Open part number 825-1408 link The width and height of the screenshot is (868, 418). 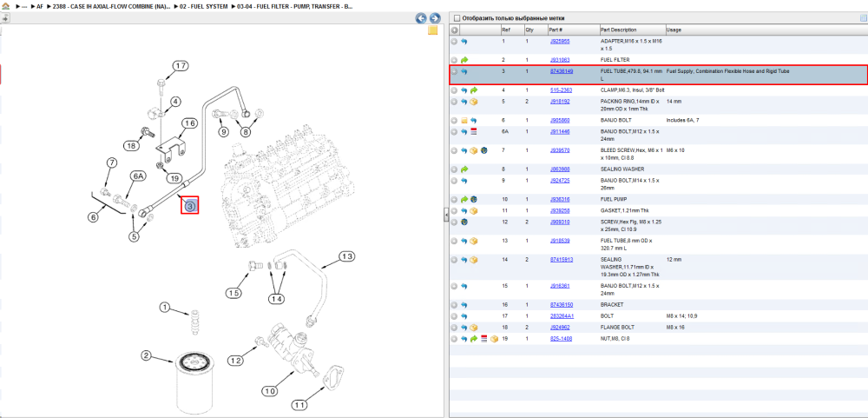[561, 339]
